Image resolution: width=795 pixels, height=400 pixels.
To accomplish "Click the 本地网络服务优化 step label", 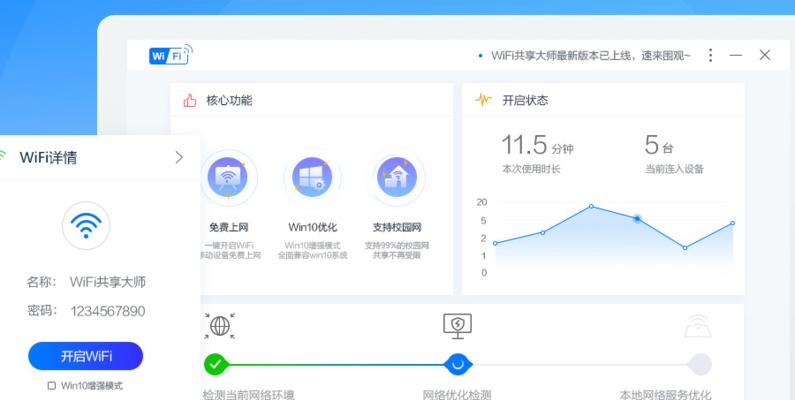I will [665, 394].
